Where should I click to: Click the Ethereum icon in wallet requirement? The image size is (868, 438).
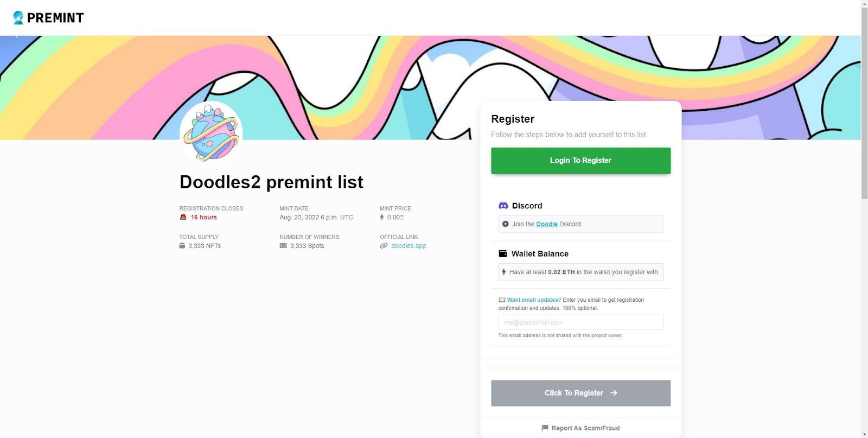[x=504, y=272]
